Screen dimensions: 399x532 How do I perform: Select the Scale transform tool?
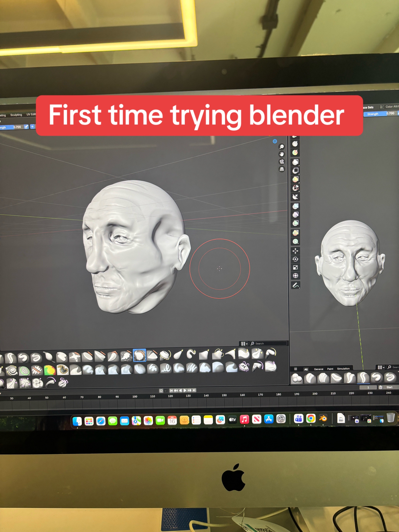tap(295, 267)
